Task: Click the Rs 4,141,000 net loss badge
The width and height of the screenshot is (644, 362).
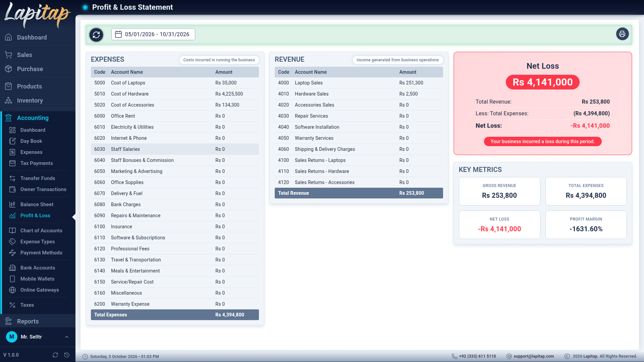Action: (x=542, y=82)
